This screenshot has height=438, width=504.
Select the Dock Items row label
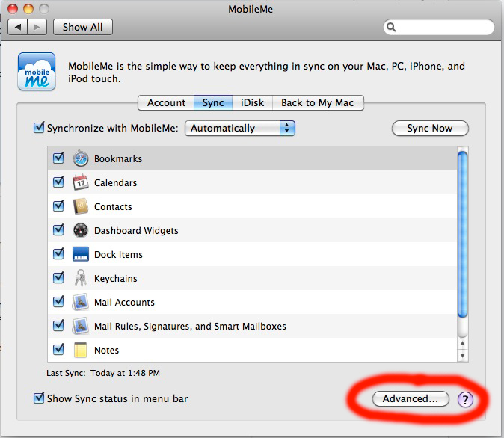(118, 255)
